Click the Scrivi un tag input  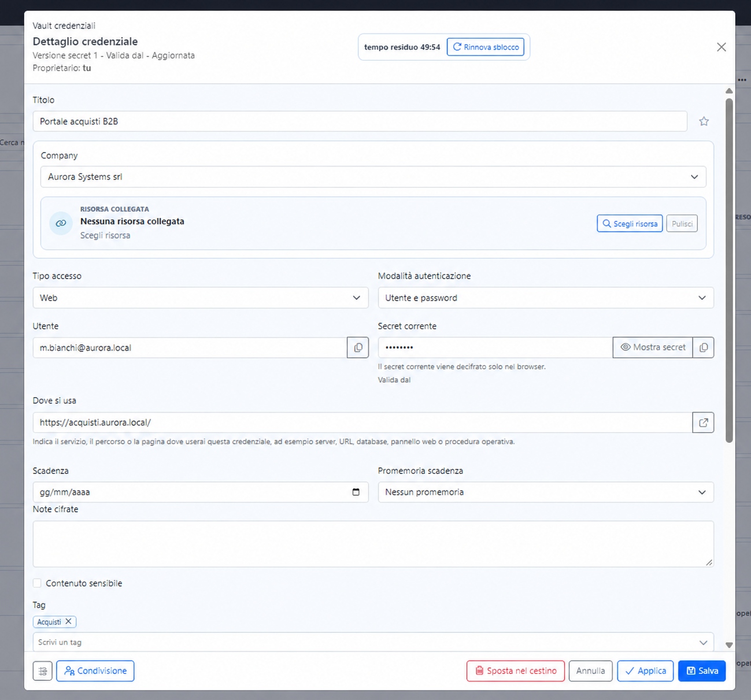click(373, 642)
